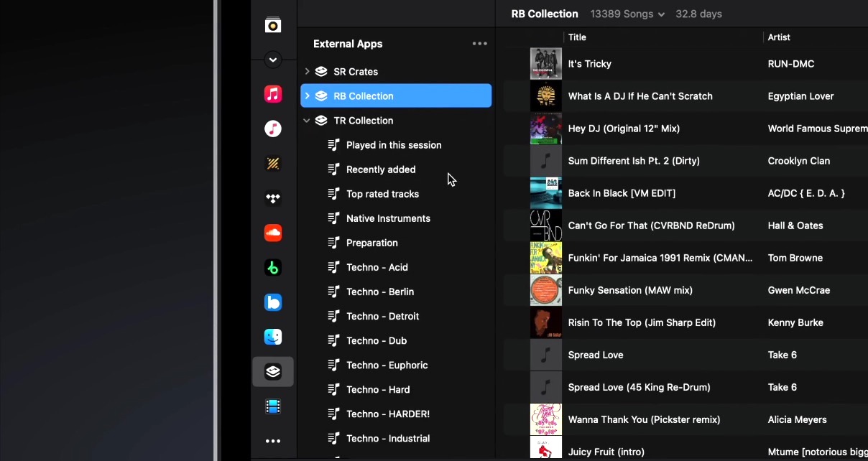Click the Artist column header
The width and height of the screenshot is (868, 461).
[779, 37]
